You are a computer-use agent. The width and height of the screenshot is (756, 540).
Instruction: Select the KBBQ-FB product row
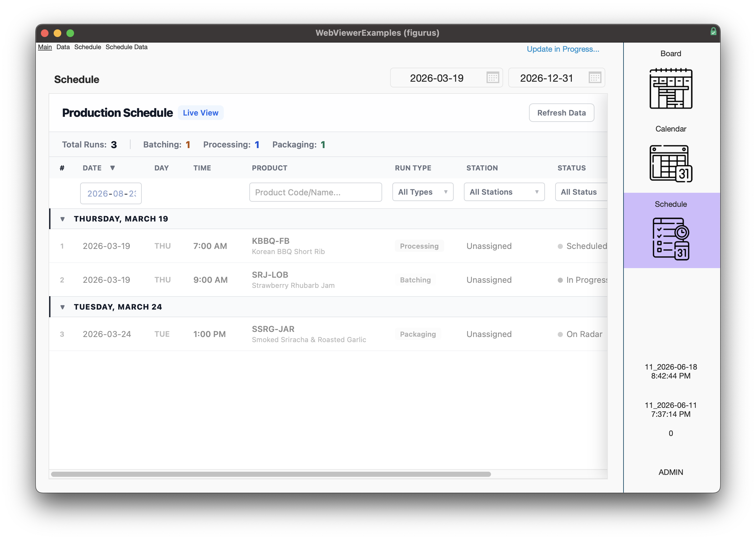328,246
